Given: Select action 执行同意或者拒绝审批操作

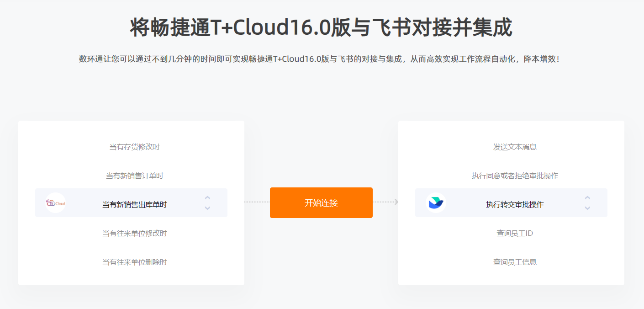Looking at the screenshot, I should tap(515, 176).
